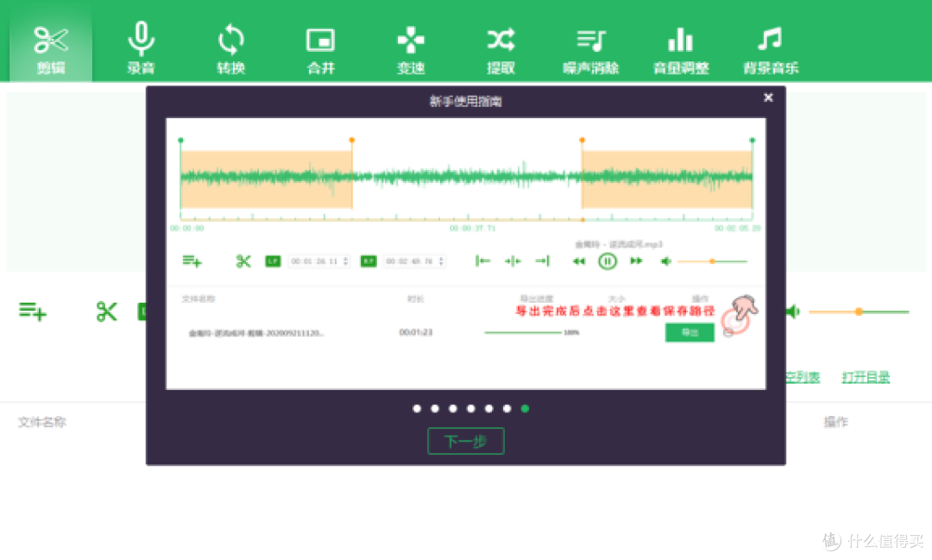Jump to the first guide page dot
932x560 pixels.
[417, 408]
